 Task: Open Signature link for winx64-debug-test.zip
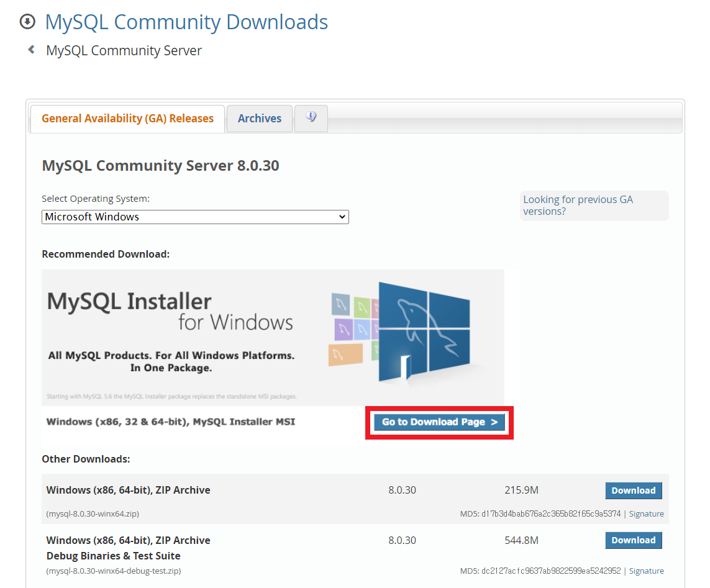click(x=646, y=571)
